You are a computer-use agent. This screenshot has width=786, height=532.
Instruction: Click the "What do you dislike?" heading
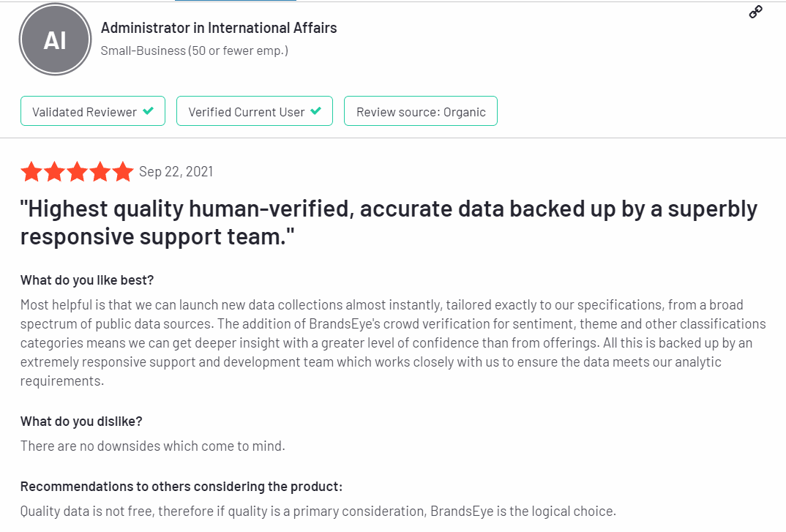coord(81,422)
